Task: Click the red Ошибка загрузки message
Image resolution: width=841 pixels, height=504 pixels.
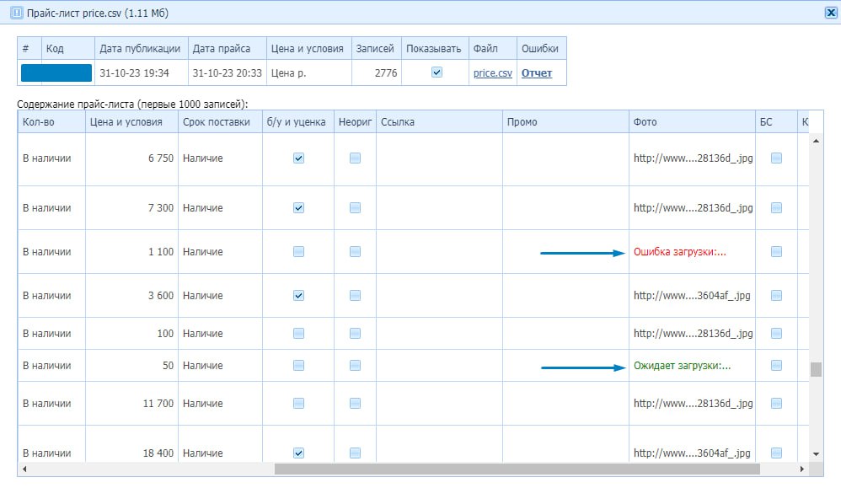Action: coord(679,252)
